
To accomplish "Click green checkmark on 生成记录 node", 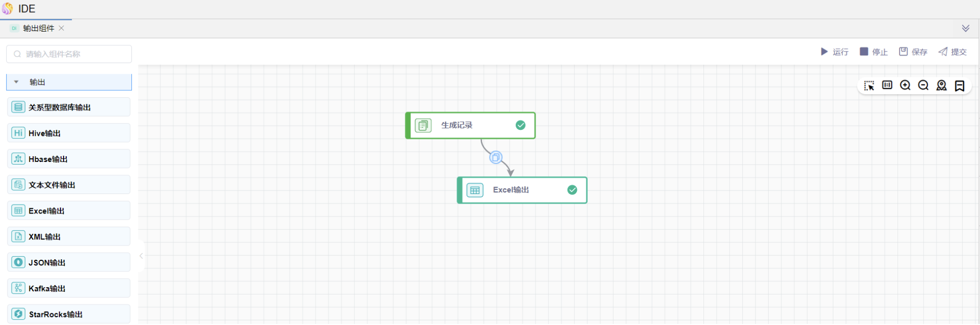I will point(520,125).
